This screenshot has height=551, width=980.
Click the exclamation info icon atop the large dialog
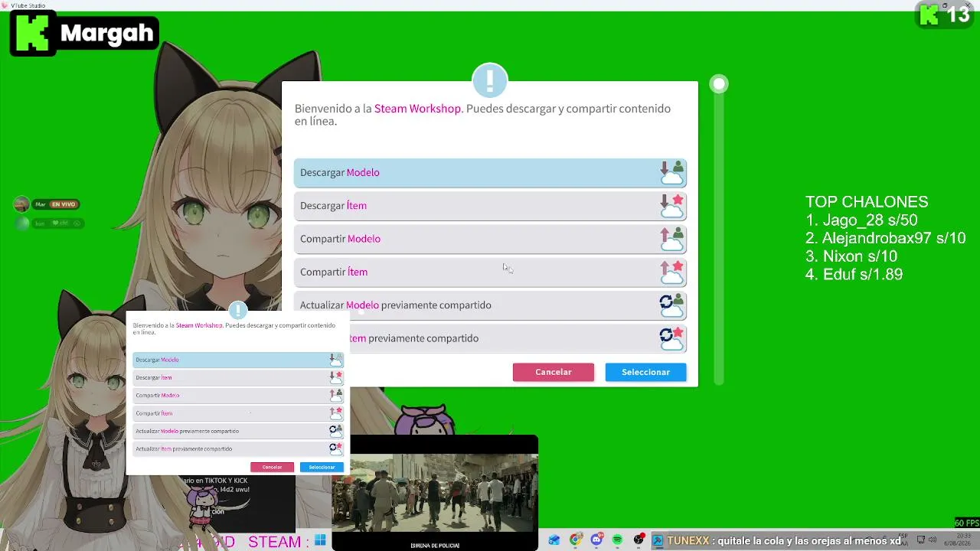coord(490,80)
